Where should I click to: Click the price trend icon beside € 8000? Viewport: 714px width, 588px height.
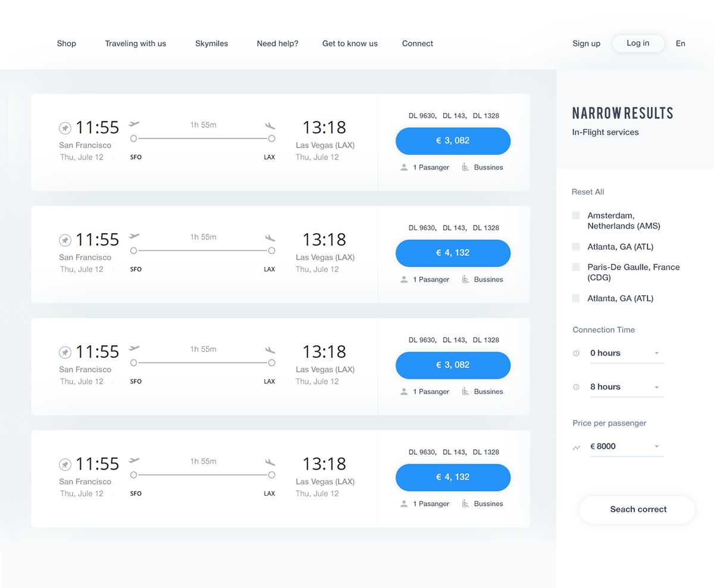point(576,447)
